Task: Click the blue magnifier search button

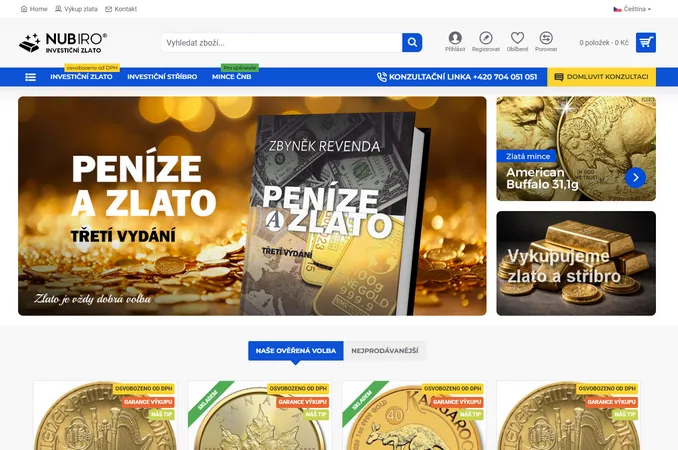Action: (412, 43)
